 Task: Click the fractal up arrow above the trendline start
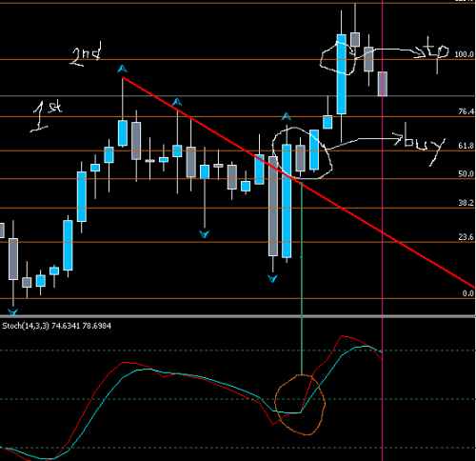(x=122, y=69)
